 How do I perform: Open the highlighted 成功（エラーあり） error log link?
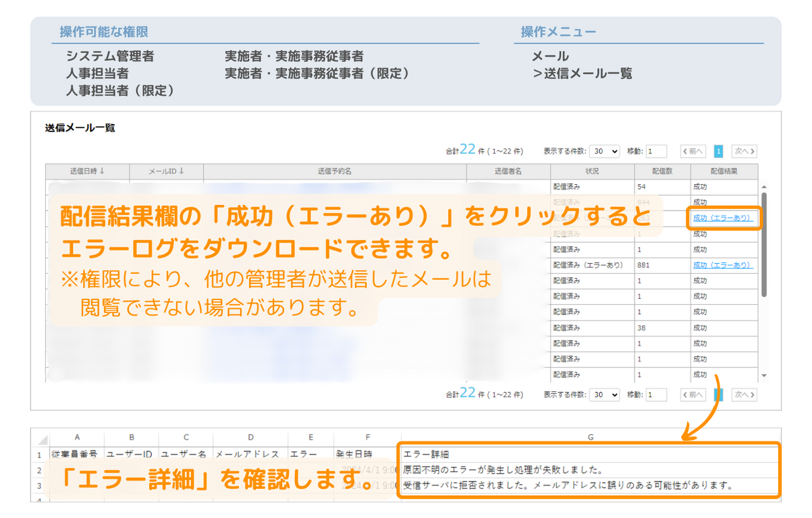coord(722,219)
